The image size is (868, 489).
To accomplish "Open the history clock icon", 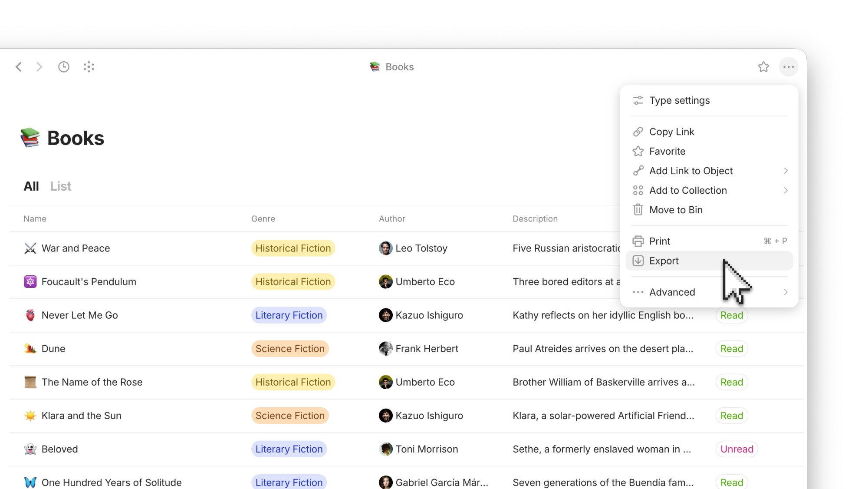I will coord(64,67).
